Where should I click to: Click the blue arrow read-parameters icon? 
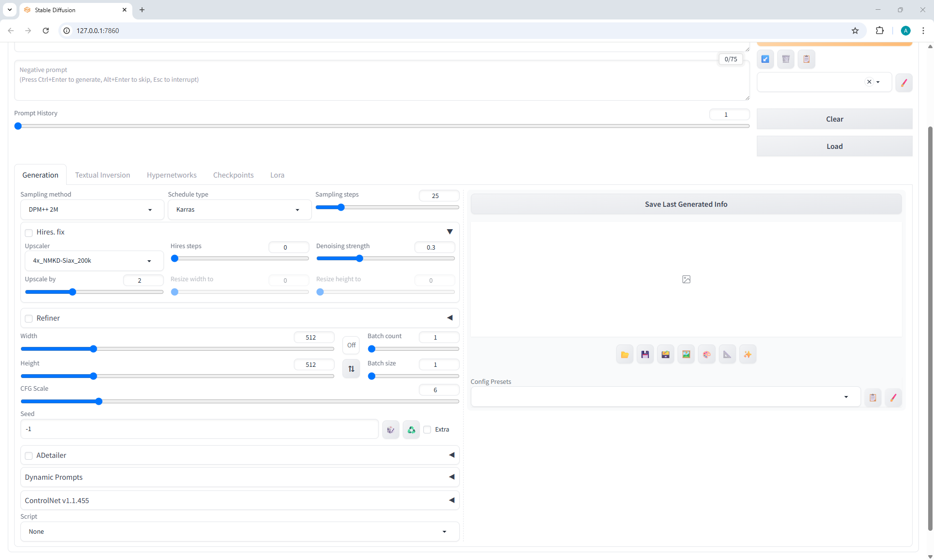[765, 59]
